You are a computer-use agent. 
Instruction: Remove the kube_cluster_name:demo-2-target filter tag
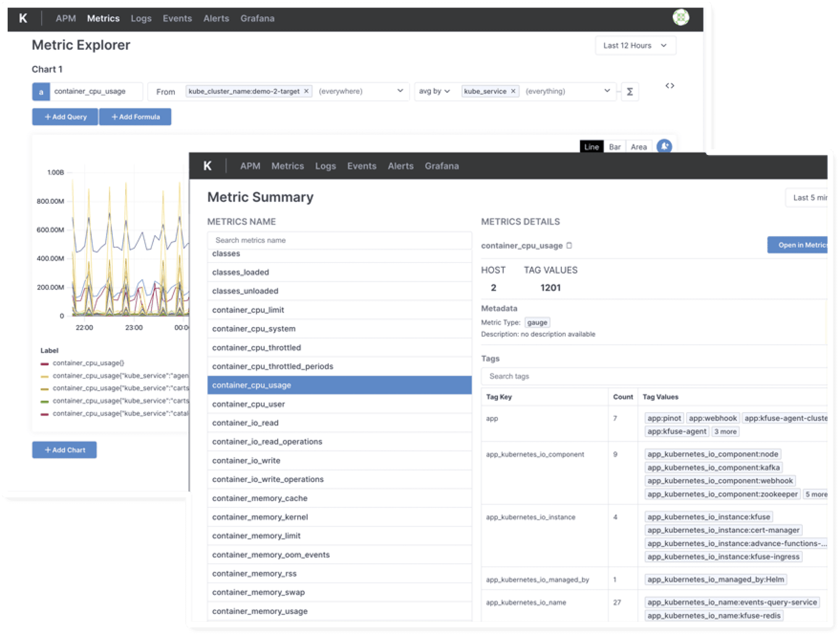click(306, 91)
